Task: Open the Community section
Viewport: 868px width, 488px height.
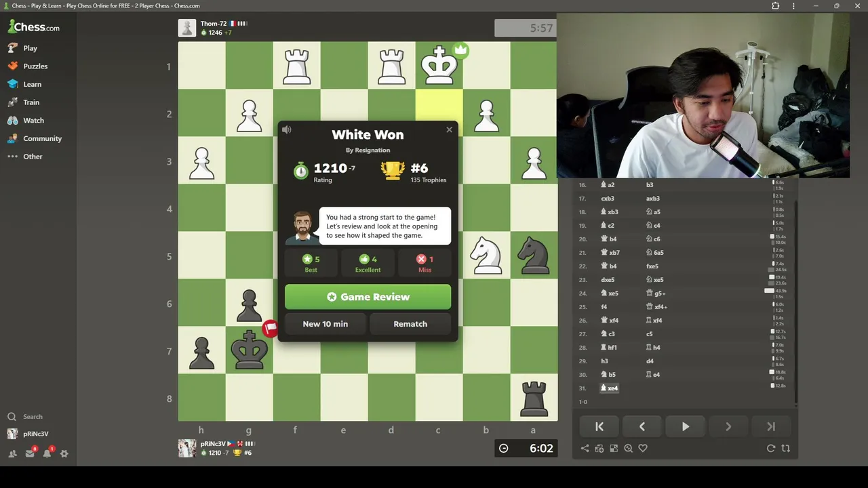Action: (35, 138)
